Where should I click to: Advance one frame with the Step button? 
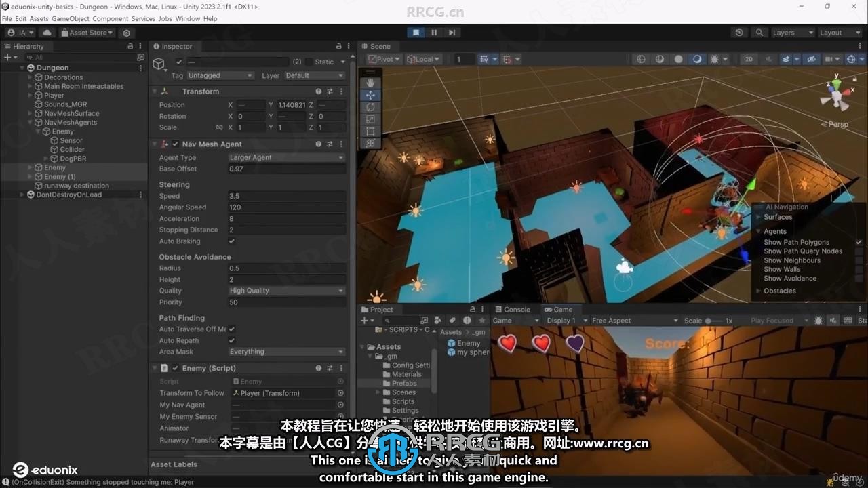pyautogui.click(x=452, y=33)
